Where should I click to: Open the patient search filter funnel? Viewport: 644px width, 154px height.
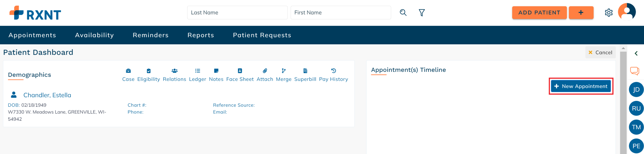[x=422, y=13]
